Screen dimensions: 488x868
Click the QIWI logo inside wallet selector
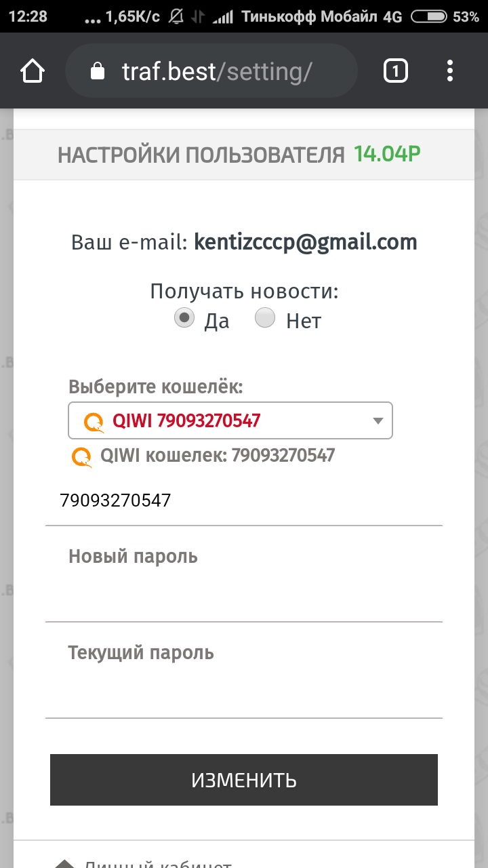(94, 422)
